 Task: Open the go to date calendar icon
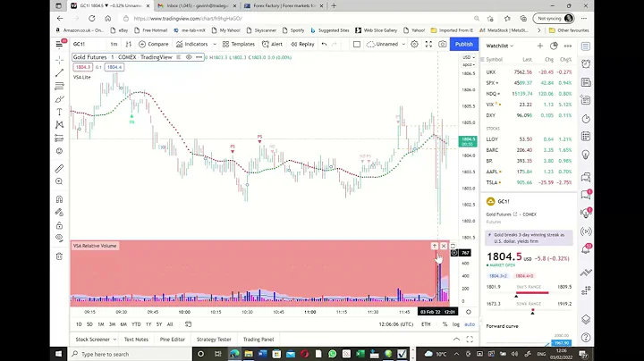(188, 324)
